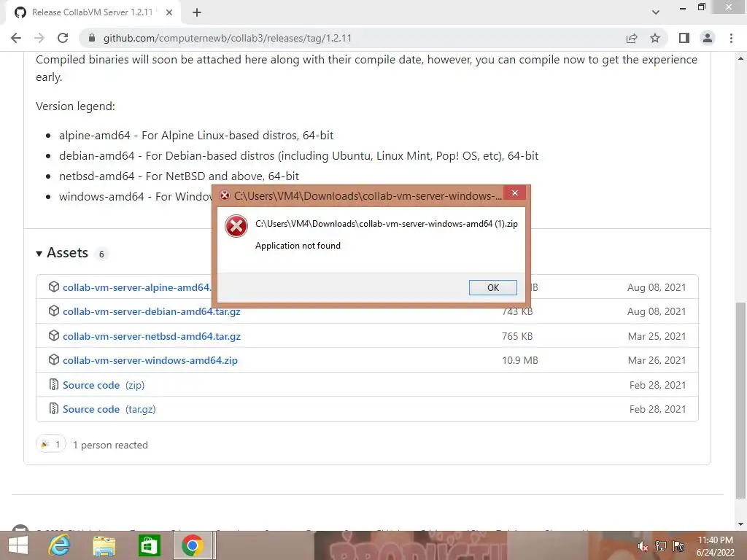Share this page icon in address bar
The width and height of the screenshot is (747, 560).
632,38
